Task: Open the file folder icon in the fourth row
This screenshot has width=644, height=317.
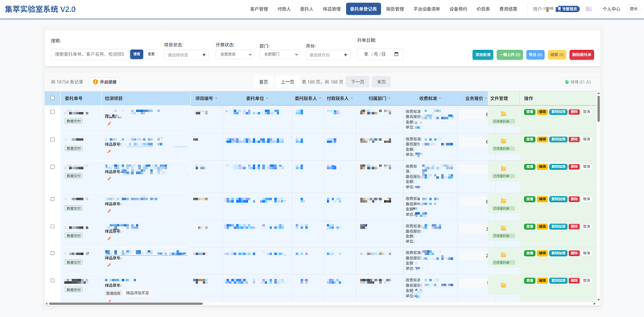Action: click(503, 201)
